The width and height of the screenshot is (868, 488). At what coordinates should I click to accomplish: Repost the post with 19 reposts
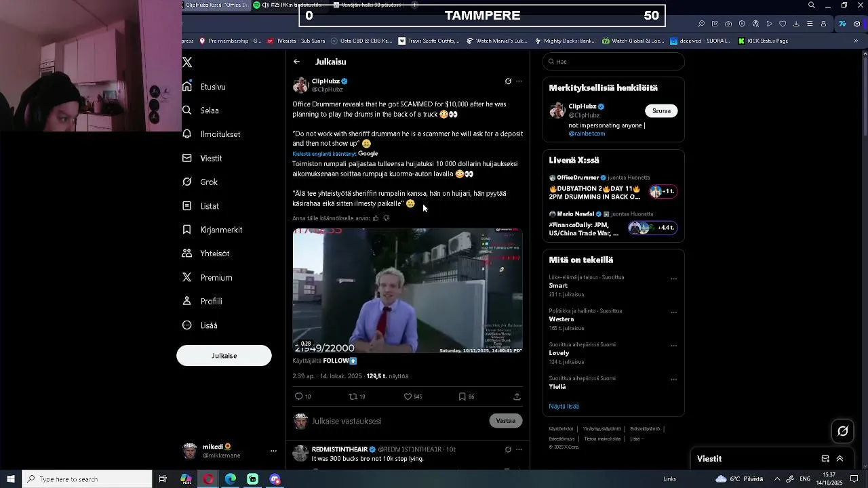coord(357,396)
